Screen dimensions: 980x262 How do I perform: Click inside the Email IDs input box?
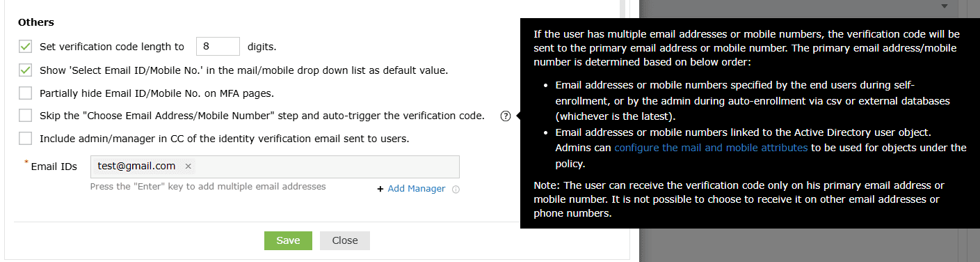tap(327, 167)
